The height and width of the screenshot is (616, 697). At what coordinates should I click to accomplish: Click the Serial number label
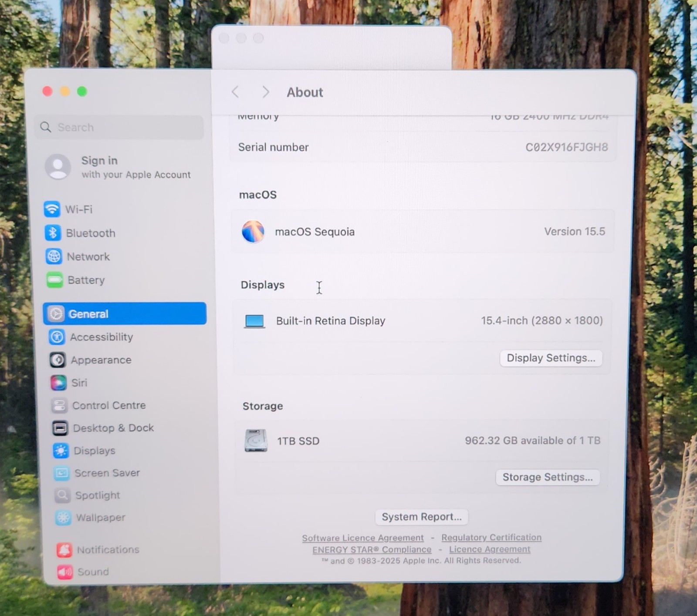coord(273,147)
